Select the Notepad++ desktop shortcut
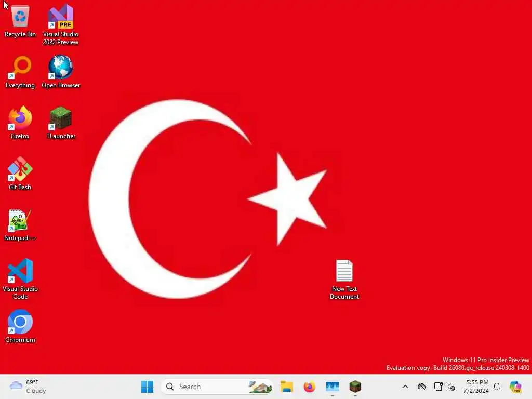 pos(20,224)
